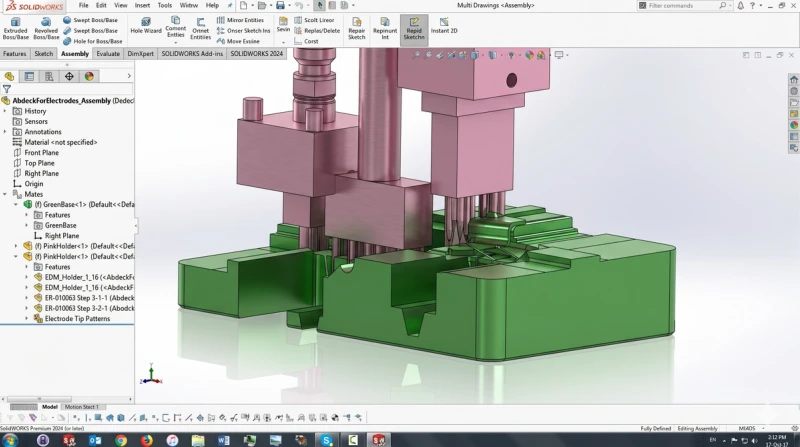This screenshot has height=447, width=800.
Task: Expand the ER-010063 Step 3-1-1 node
Action: [27, 298]
